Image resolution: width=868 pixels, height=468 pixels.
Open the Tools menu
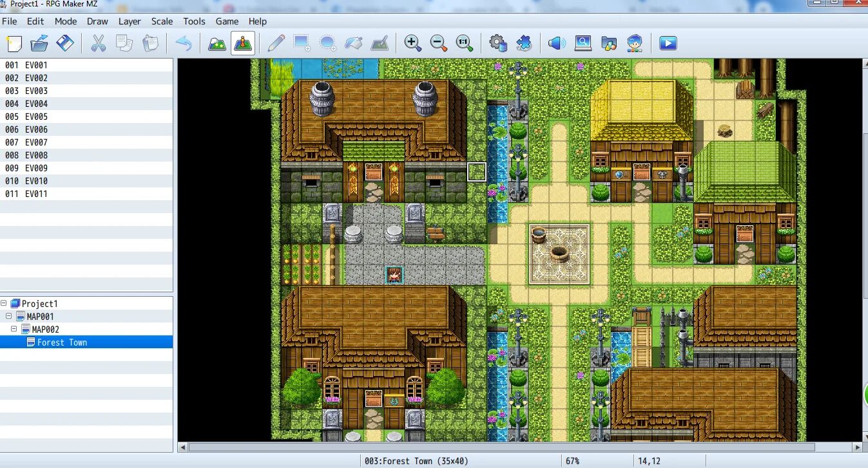[x=194, y=21]
